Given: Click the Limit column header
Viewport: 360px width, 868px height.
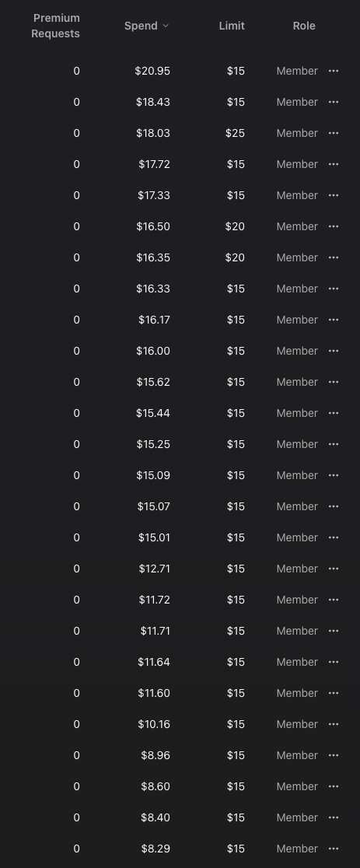Looking at the screenshot, I should pyautogui.click(x=232, y=26).
